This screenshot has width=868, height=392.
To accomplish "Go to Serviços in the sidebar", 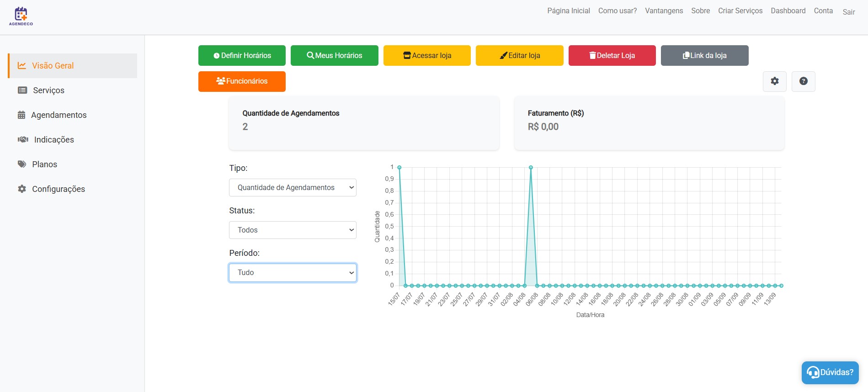I will 48,90.
